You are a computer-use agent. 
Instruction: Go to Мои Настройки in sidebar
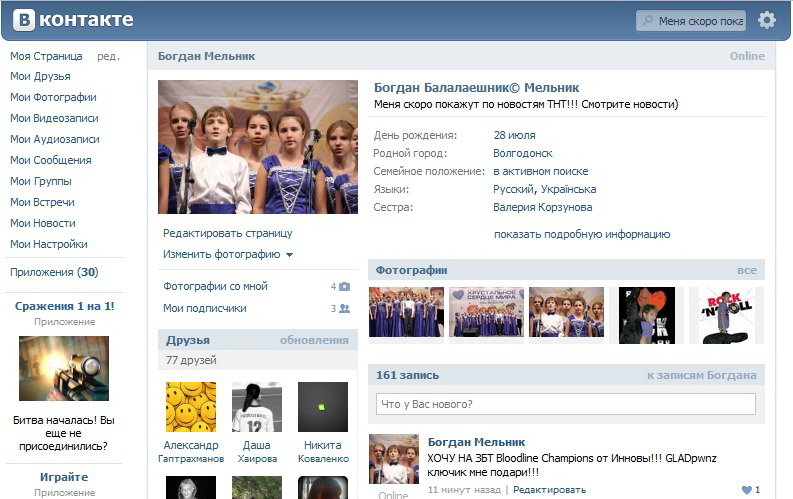pos(49,244)
